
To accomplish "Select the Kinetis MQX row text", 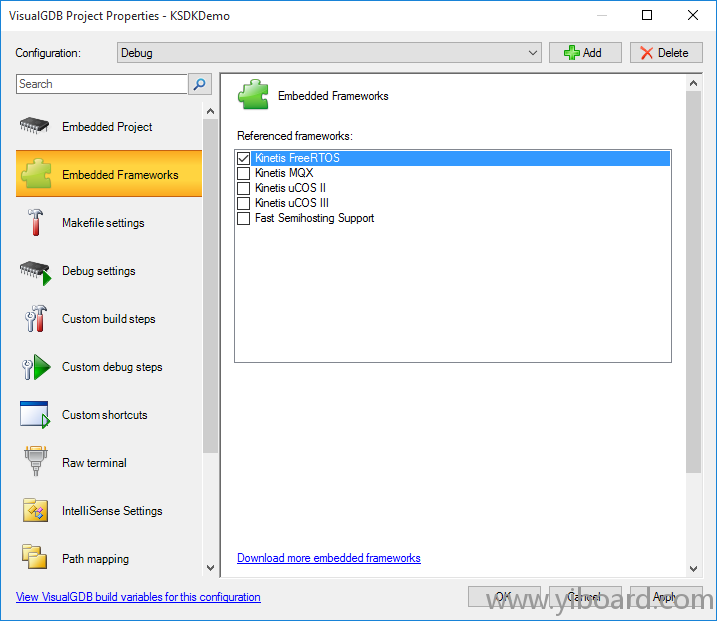I will pos(284,173).
